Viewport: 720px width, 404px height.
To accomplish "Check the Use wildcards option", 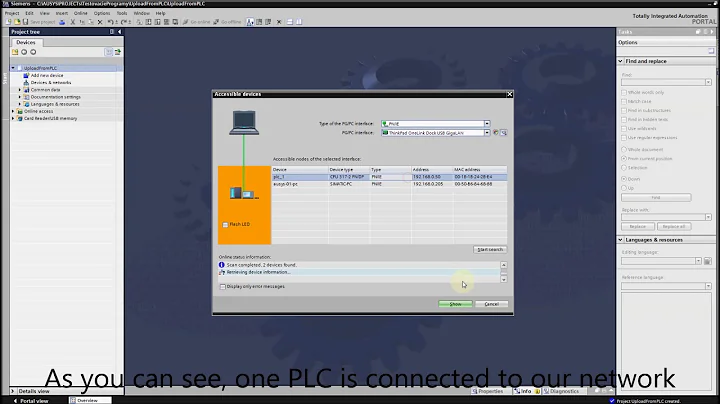I will (624, 129).
